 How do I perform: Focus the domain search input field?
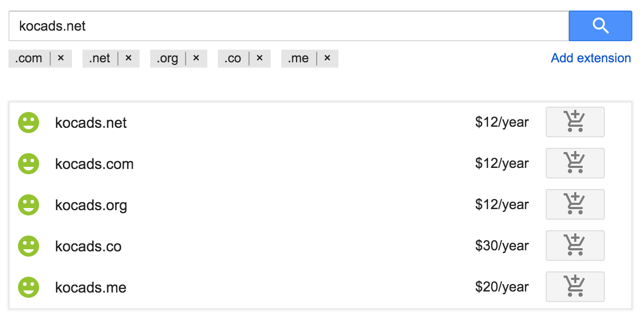289,26
